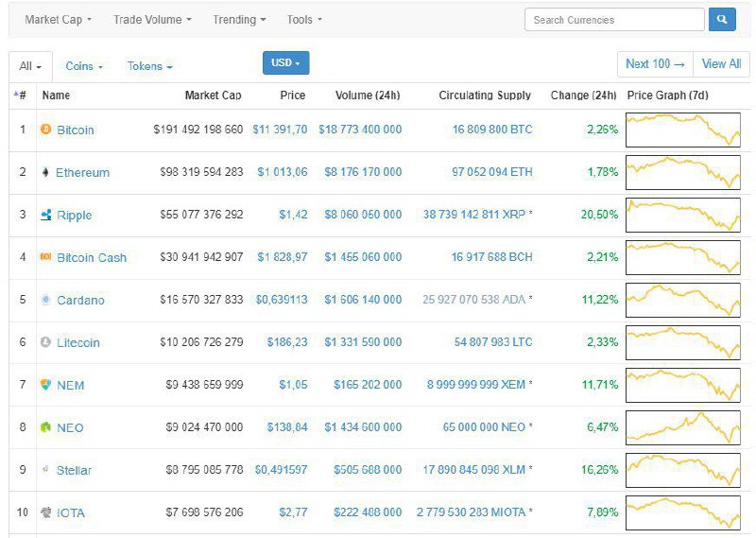The height and width of the screenshot is (538, 756).
Task: Open the Cardano currency link
Action: tap(80, 300)
